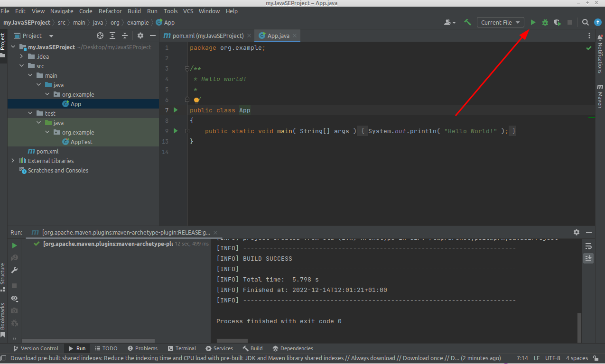Expand External Libraries
The image size is (605, 364).
pyautogui.click(x=13, y=161)
